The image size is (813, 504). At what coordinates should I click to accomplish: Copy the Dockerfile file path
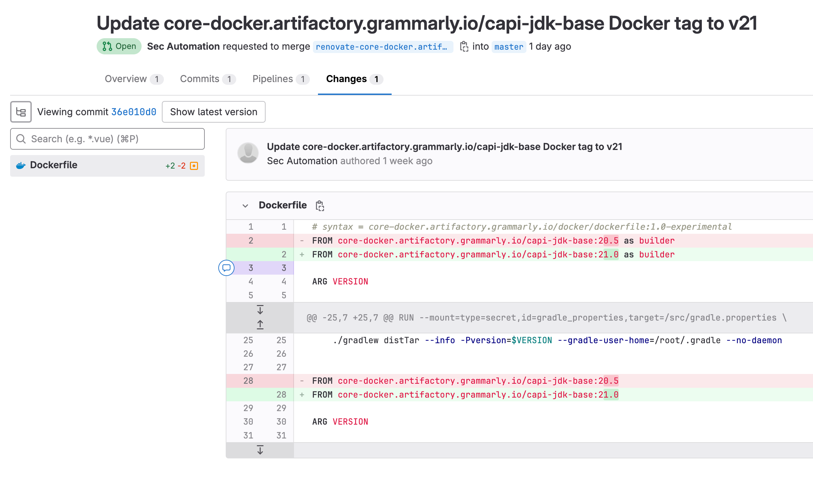(320, 205)
